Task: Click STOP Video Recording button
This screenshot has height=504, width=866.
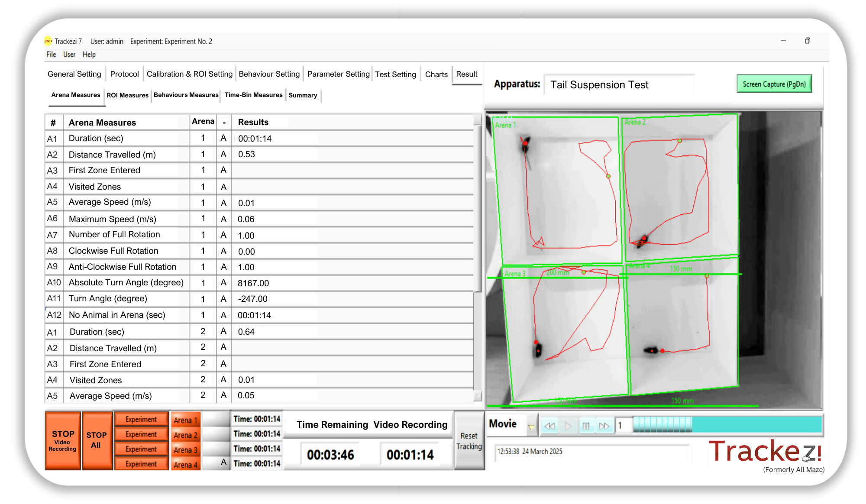Action: point(63,440)
